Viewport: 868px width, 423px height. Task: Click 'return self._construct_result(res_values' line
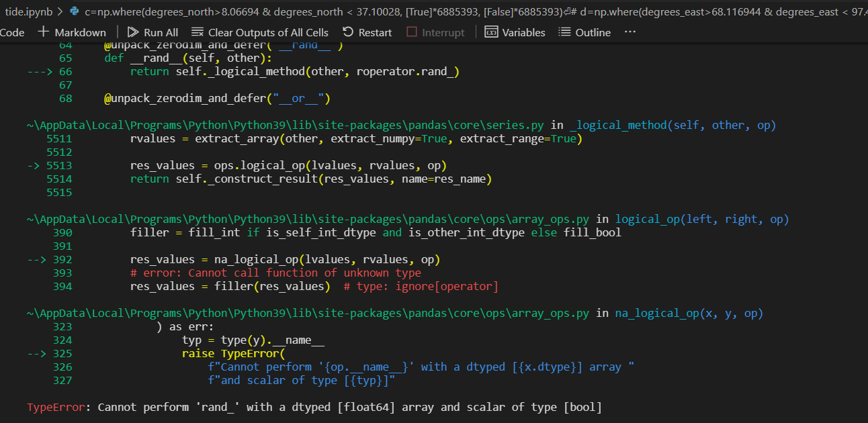coord(311,179)
